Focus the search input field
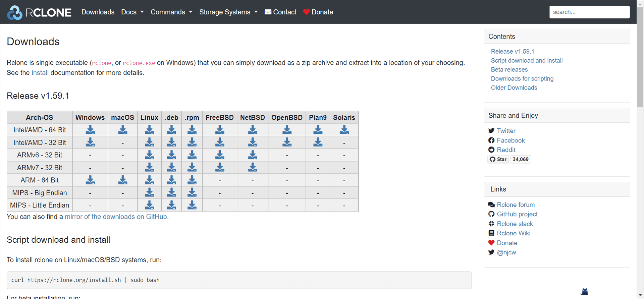 [589, 12]
